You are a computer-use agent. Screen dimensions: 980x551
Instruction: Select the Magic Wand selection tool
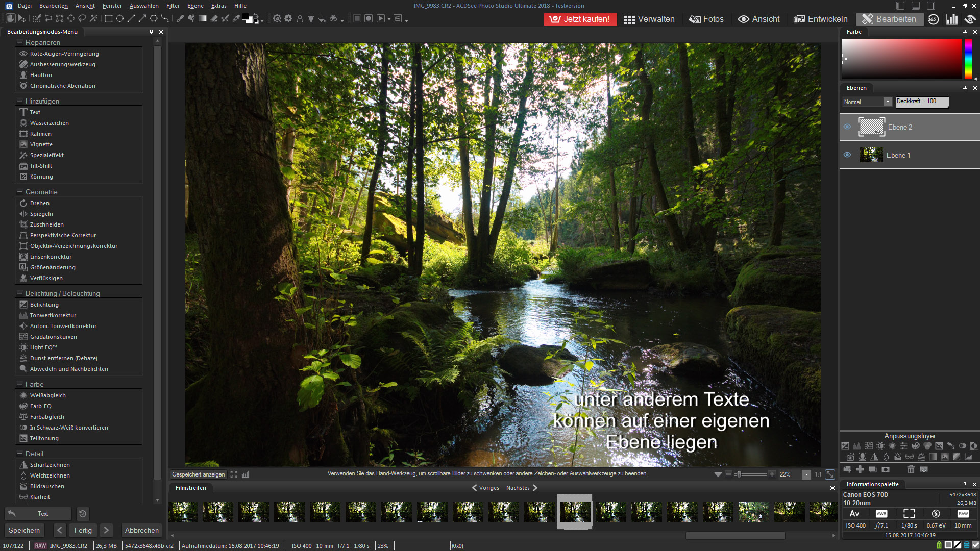tap(93, 19)
